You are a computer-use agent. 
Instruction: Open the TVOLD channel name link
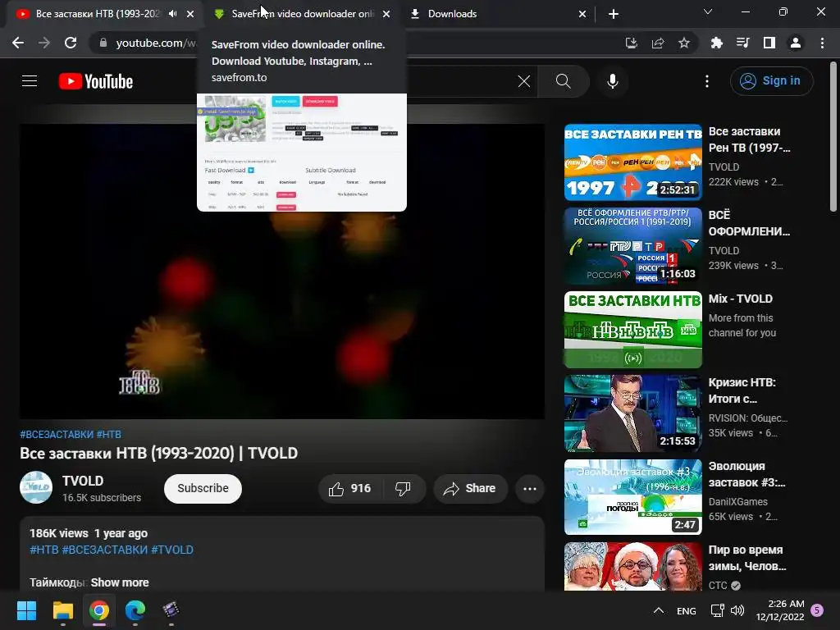[x=83, y=481]
